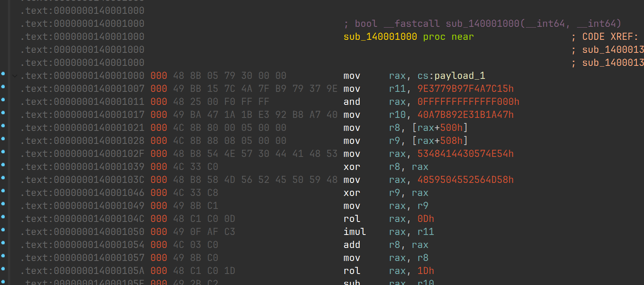Jump to the xref directly below CODE XREF
644x285 pixels.
[613, 50]
